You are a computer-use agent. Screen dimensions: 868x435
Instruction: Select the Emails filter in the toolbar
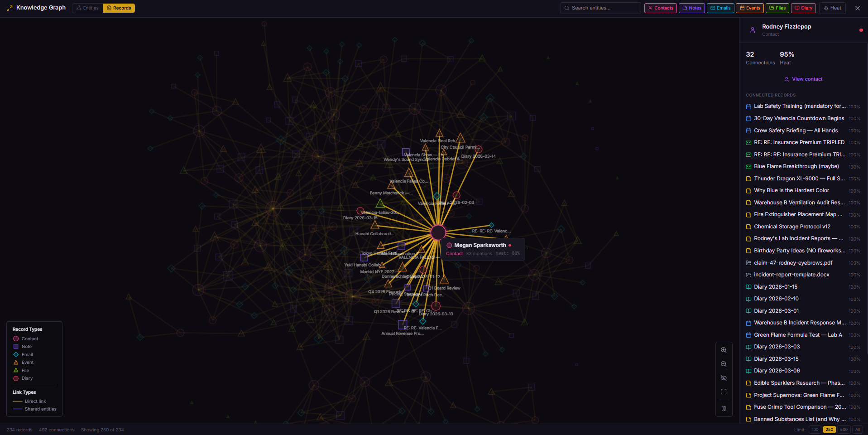pyautogui.click(x=720, y=8)
